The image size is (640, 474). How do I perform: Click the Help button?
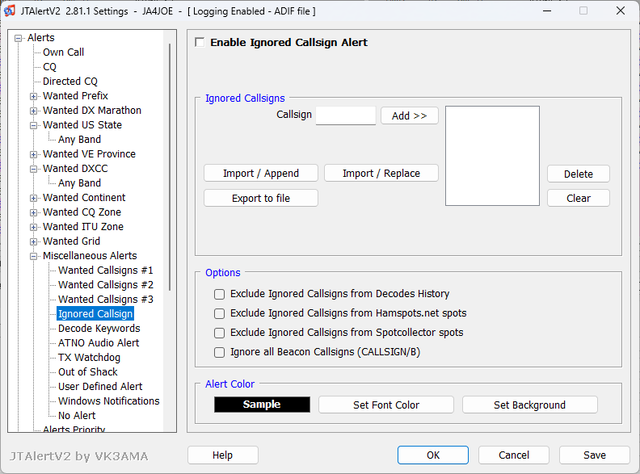(222, 455)
